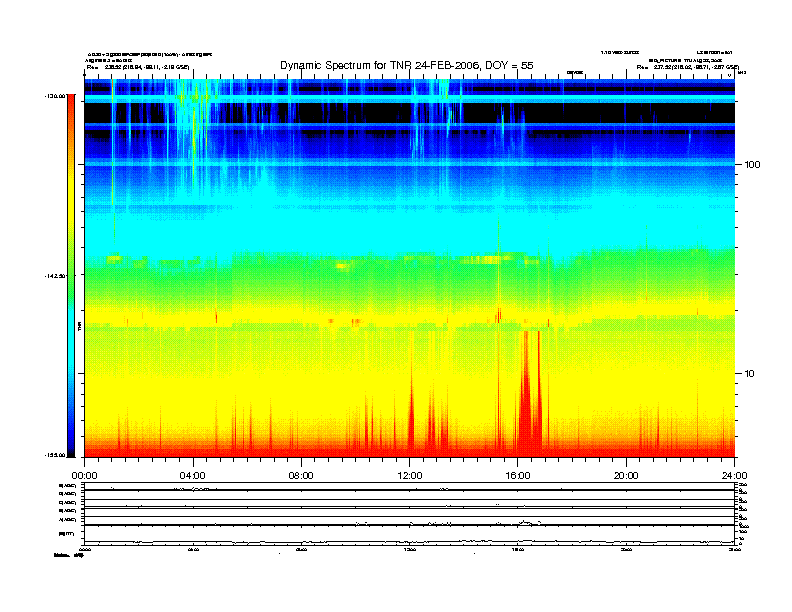Click the -130.00 color scale label

(x=55, y=95)
